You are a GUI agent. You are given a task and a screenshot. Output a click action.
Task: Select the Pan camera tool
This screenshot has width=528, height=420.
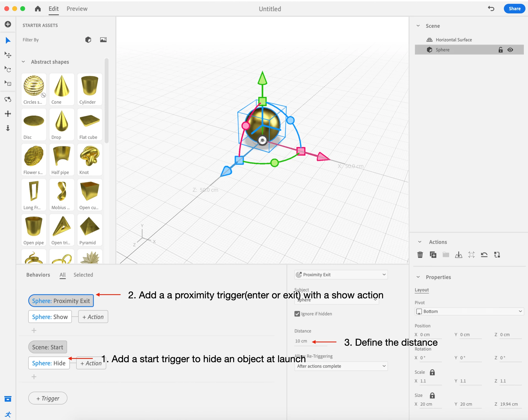(8, 114)
